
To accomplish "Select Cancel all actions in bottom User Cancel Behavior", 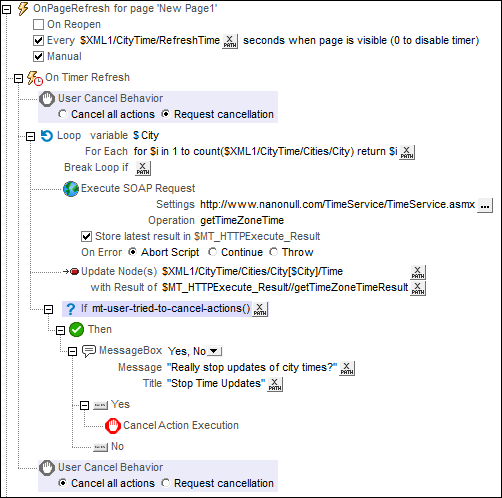I will click(62, 483).
